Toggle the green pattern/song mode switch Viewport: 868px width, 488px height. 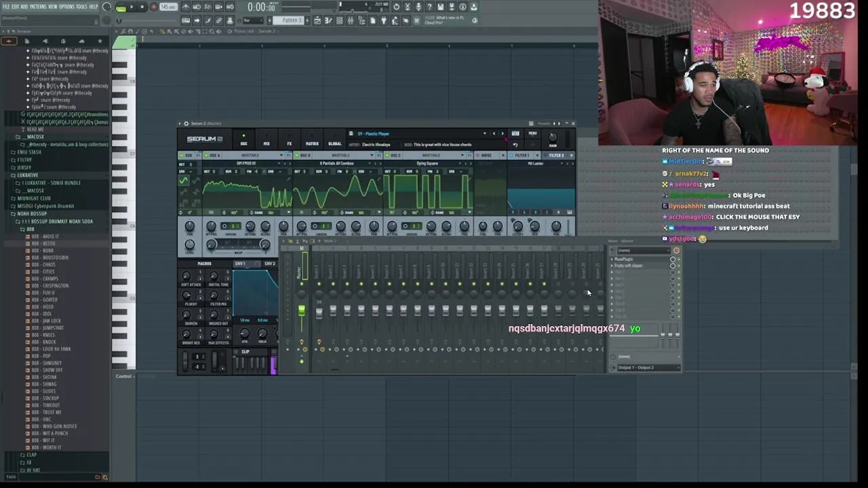coord(121,7)
